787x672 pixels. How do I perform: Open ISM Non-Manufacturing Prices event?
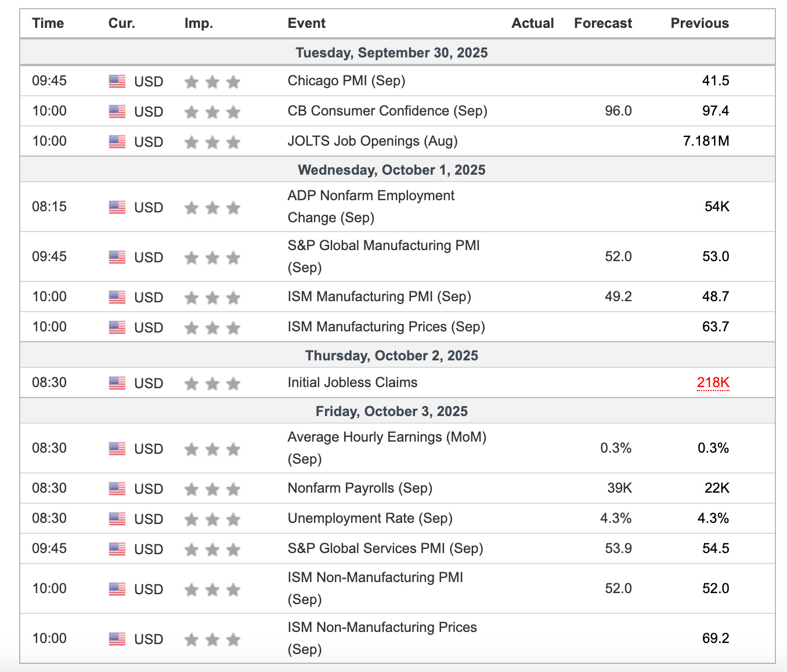click(x=382, y=638)
